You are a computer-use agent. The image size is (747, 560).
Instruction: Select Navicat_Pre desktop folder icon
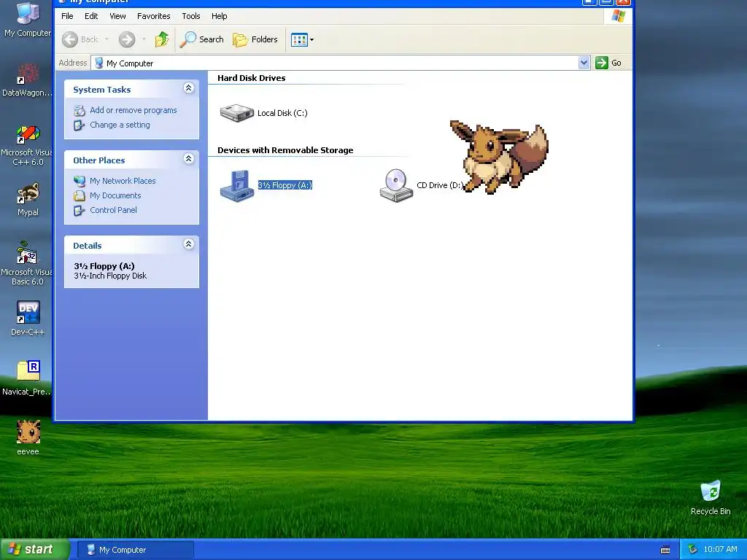27,378
